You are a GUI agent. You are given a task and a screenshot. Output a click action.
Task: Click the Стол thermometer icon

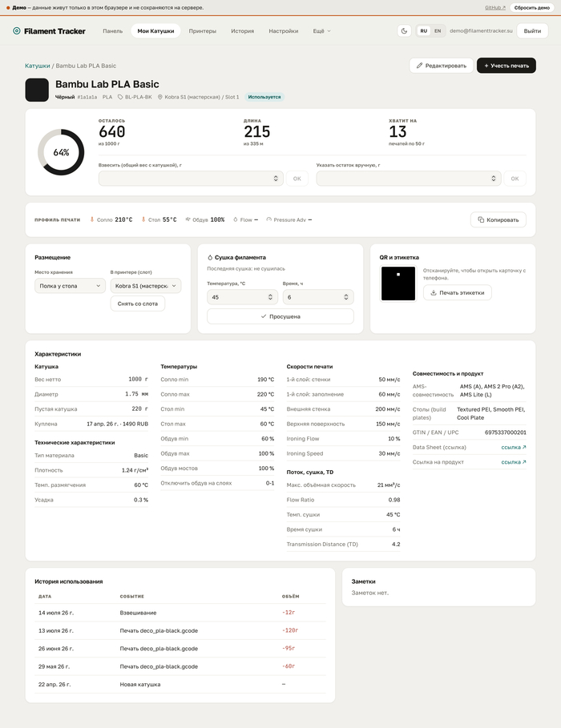click(143, 219)
